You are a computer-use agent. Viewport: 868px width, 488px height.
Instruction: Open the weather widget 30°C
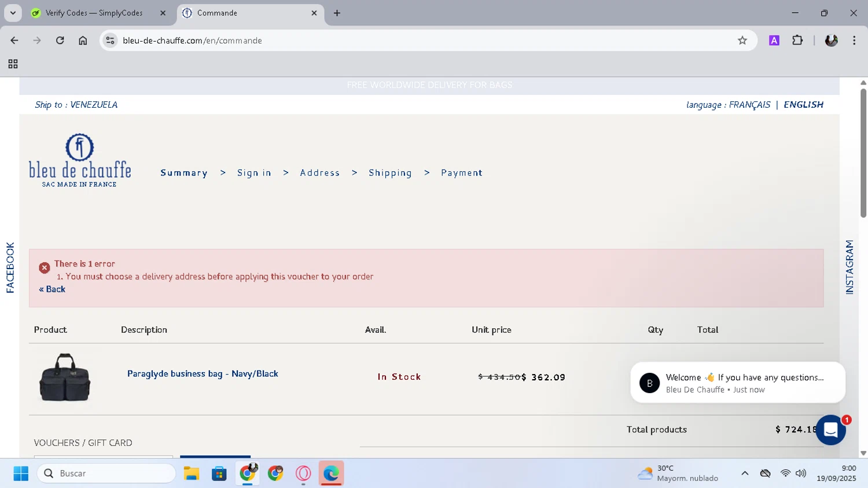pos(678,474)
